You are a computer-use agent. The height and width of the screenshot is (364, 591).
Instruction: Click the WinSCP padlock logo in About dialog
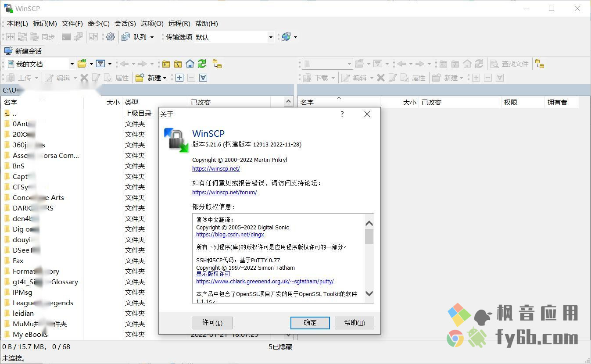click(x=176, y=140)
